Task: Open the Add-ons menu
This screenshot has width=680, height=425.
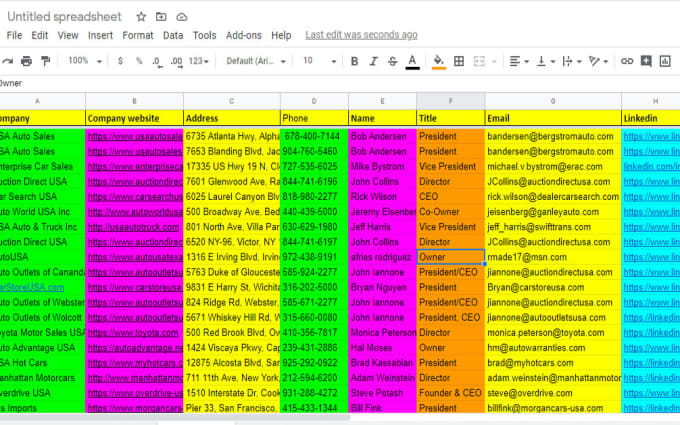Action: [x=244, y=36]
